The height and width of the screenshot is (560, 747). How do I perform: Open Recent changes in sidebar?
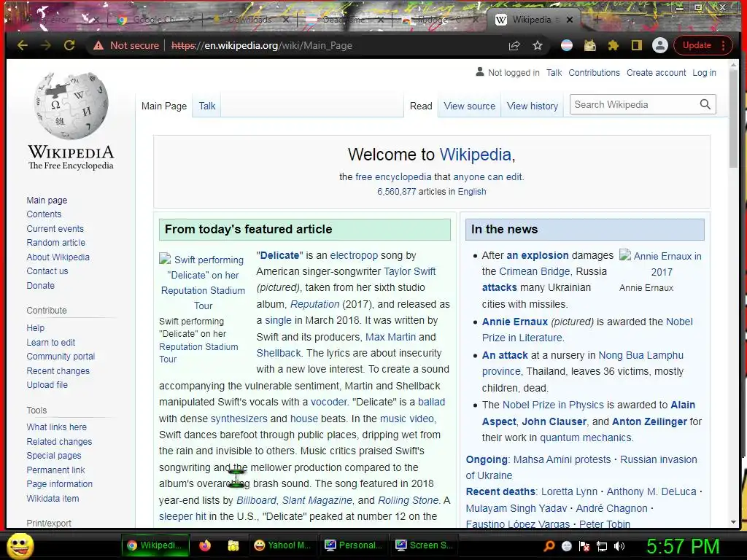click(58, 370)
